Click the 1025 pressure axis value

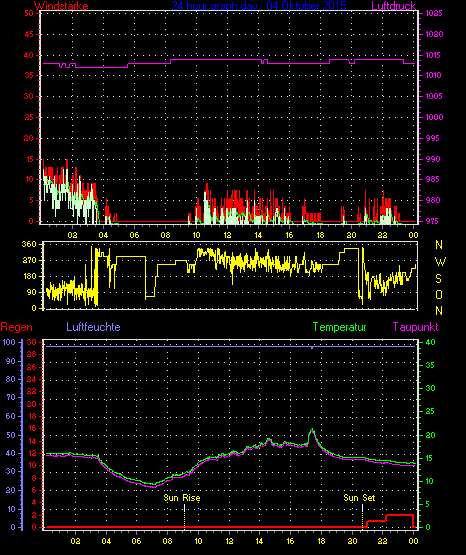(x=434, y=13)
